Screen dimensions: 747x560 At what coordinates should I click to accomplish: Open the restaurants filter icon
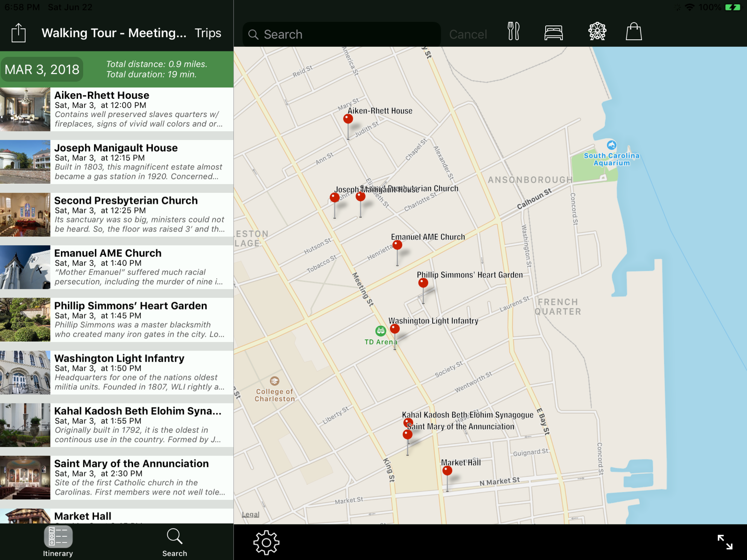tap(513, 31)
